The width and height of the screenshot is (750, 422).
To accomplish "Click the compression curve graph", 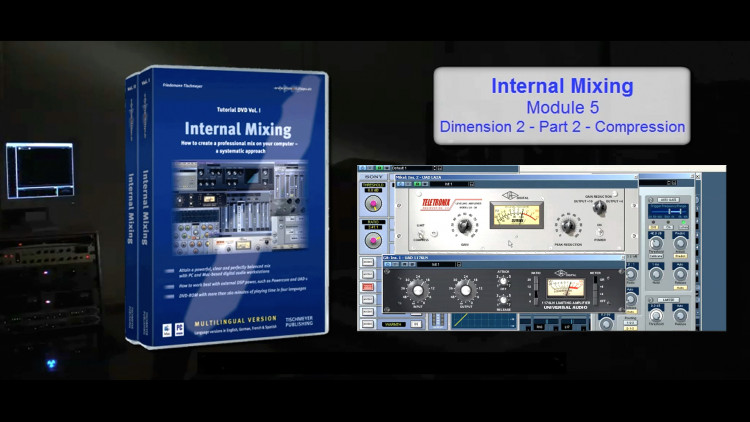I will 484,321.
